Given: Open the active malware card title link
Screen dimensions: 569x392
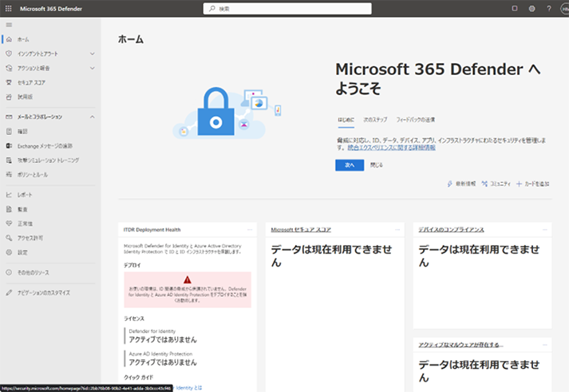Looking at the screenshot, I should tap(460, 345).
